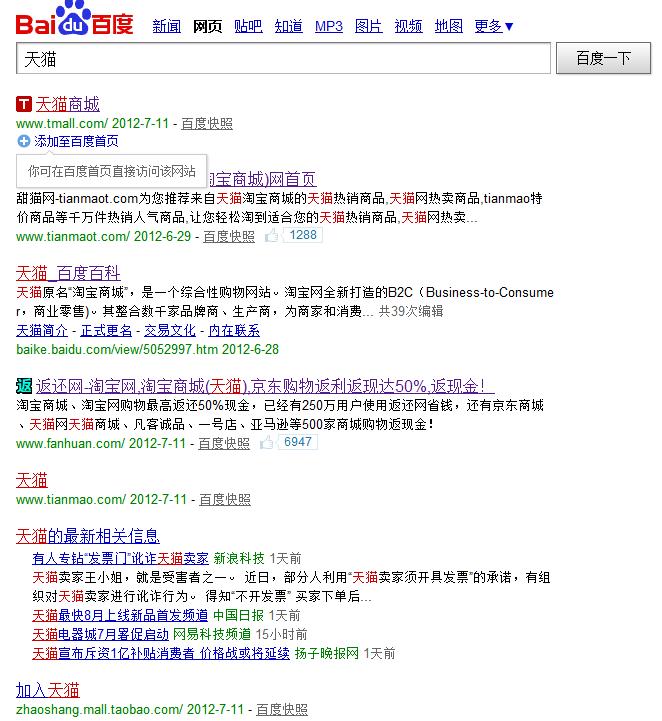The width and height of the screenshot is (662, 721).
Task: Click the green 返 icon before 返还网
Action: coord(24,385)
